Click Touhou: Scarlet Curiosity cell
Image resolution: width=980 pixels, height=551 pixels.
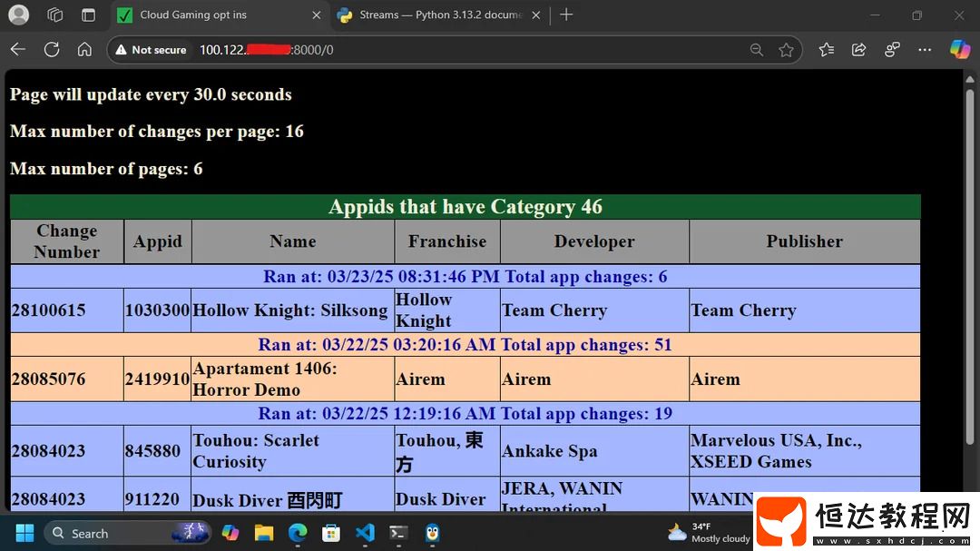[292, 451]
